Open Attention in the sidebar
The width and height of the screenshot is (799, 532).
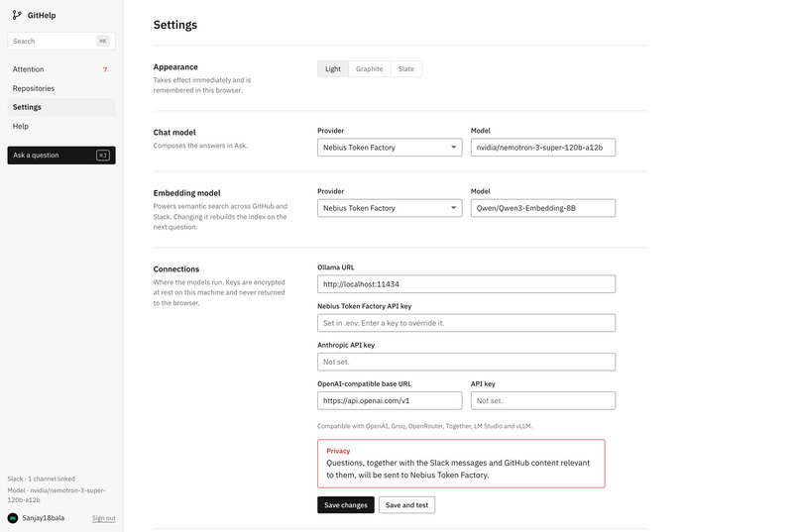61,69
